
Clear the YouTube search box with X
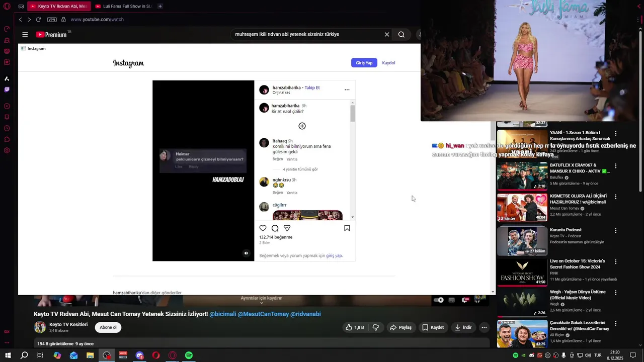point(387,35)
